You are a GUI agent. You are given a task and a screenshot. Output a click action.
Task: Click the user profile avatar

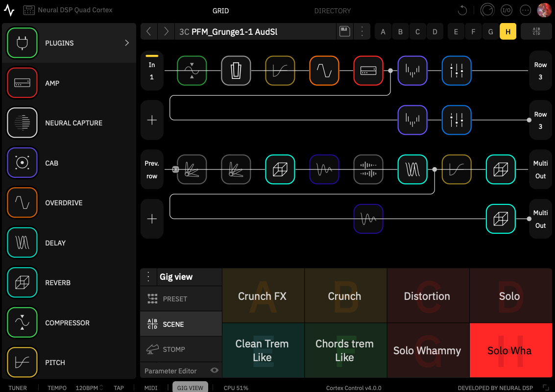pos(544,10)
